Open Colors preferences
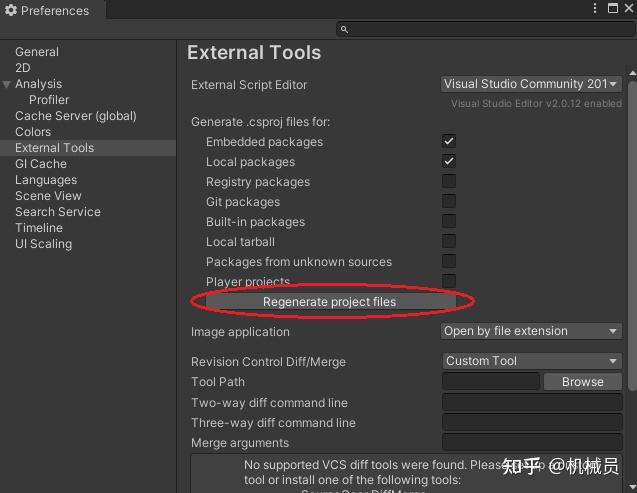 [x=33, y=132]
